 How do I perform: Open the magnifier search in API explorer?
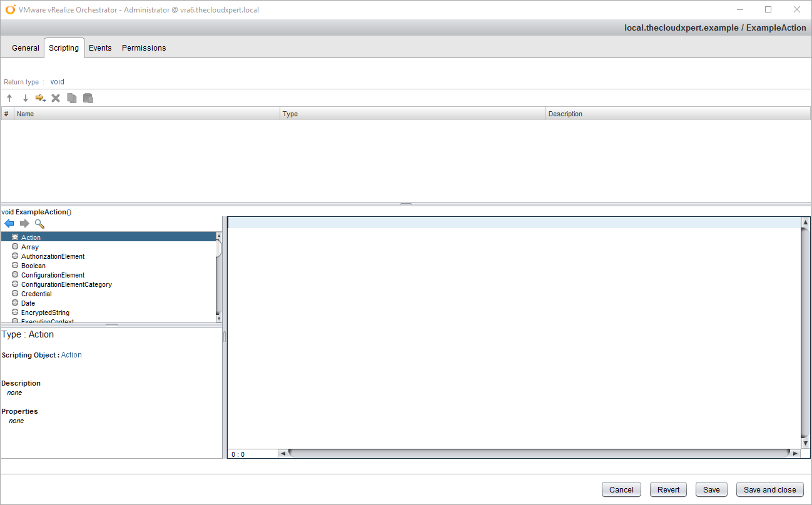[x=39, y=224]
